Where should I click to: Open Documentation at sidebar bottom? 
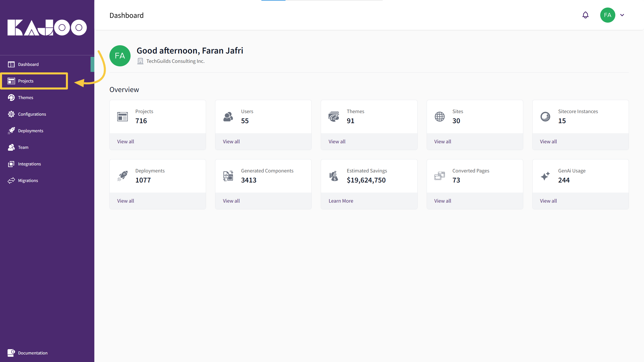32,353
